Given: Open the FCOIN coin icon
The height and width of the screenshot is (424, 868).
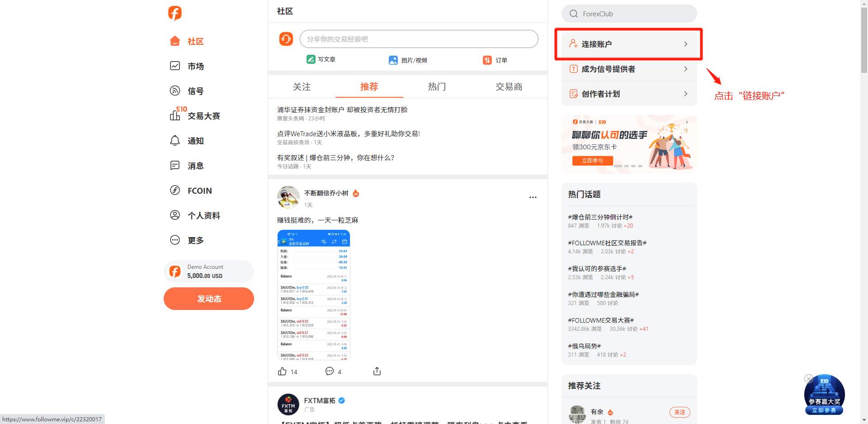Looking at the screenshot, I should (x=175, y=190).
